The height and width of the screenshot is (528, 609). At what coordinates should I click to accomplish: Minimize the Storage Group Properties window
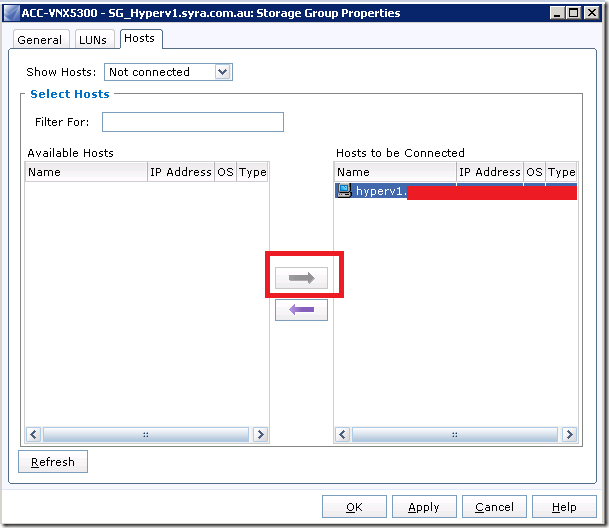coord(557,13)
